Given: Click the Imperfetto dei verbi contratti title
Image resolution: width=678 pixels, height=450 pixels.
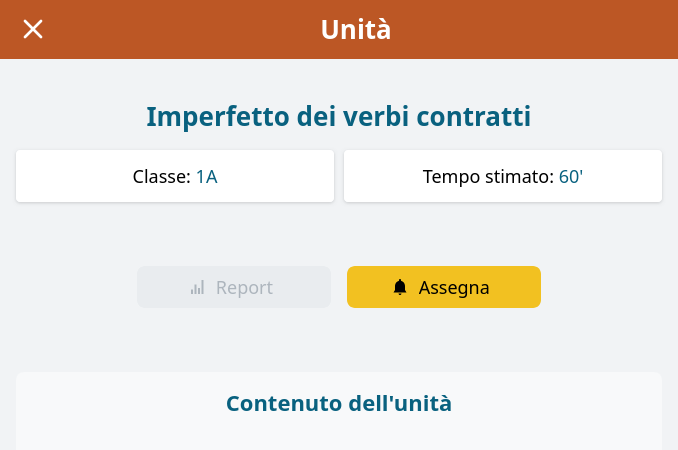Looking at the screenshot, I should [x=339, y=117].
